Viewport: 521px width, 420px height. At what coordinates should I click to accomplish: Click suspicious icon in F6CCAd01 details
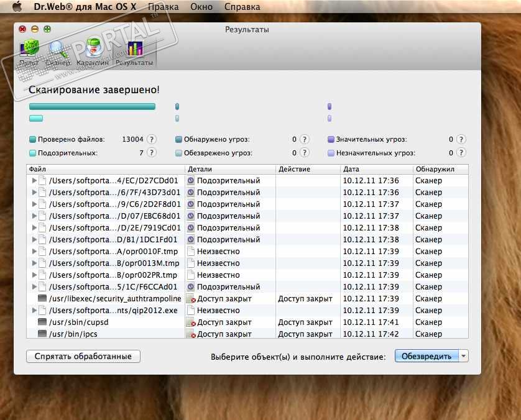coord(191,286)
